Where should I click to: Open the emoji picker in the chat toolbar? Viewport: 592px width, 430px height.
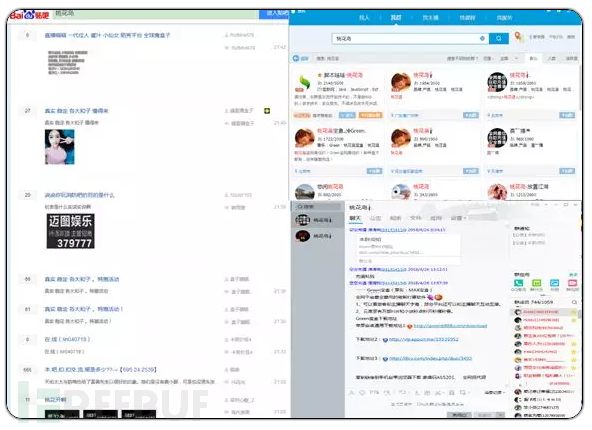pos(362,393)
